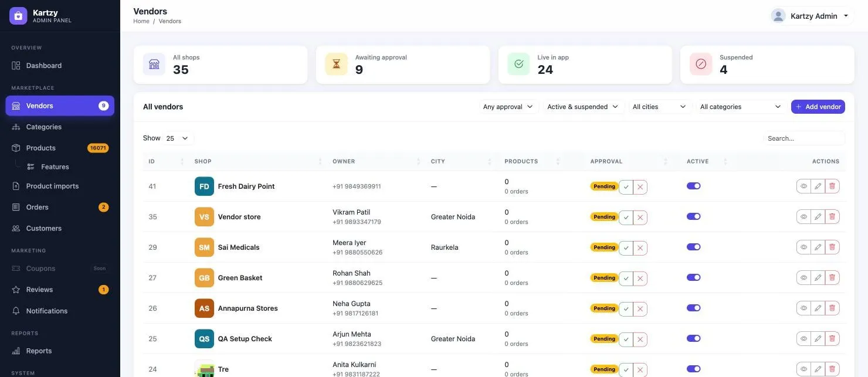Toggle active switch for Green Basket

694,277
